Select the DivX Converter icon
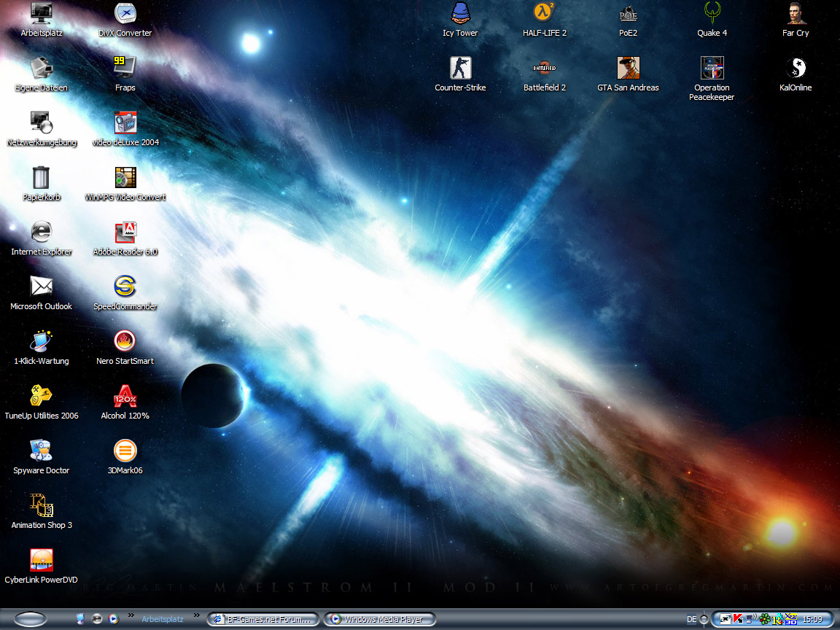 tap(125, 19)
